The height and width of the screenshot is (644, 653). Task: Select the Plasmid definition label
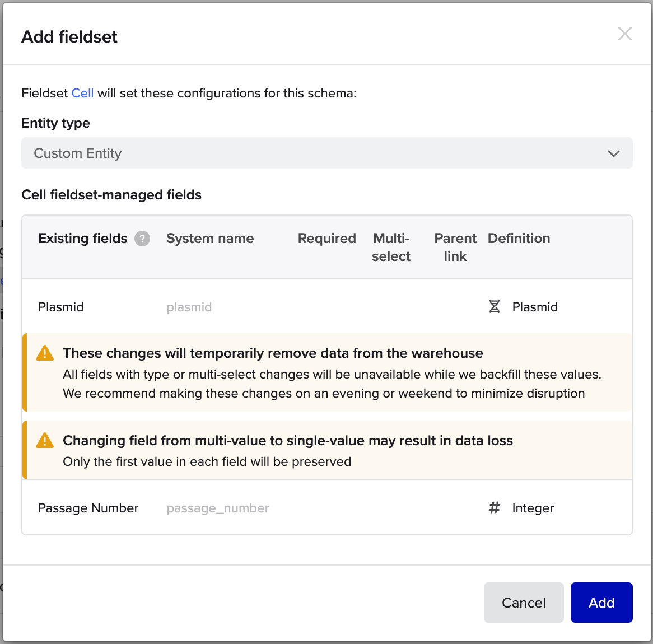[x=535, y=307]
